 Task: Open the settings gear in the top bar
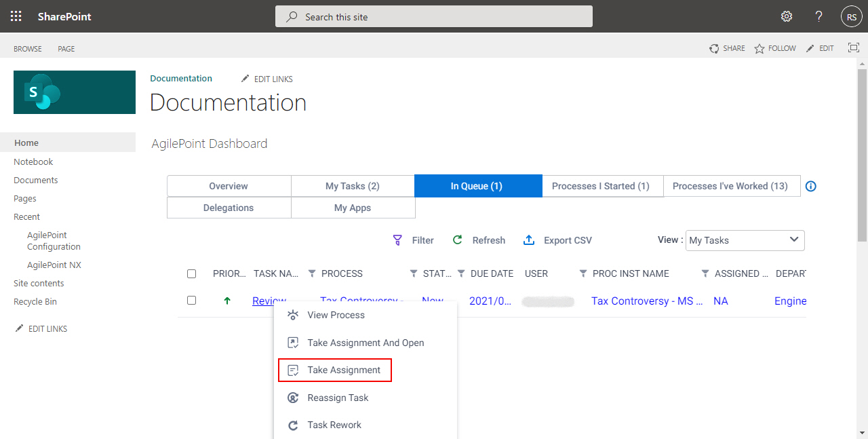pos(786,16)
